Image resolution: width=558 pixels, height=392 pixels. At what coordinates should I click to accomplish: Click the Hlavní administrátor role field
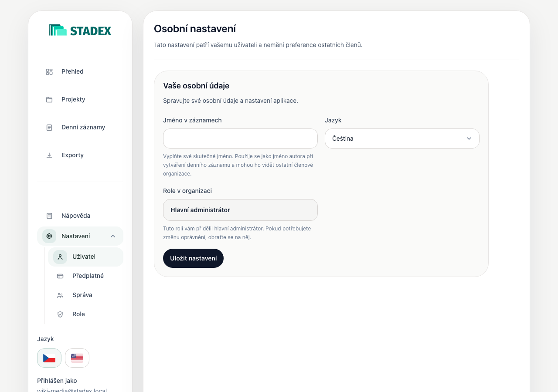(x=240, y=210)
